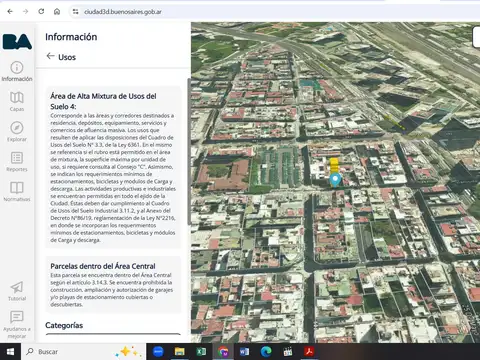Focus the address bar URL
The width and height of the screenshot is (480, 360).
click(123, 12)
